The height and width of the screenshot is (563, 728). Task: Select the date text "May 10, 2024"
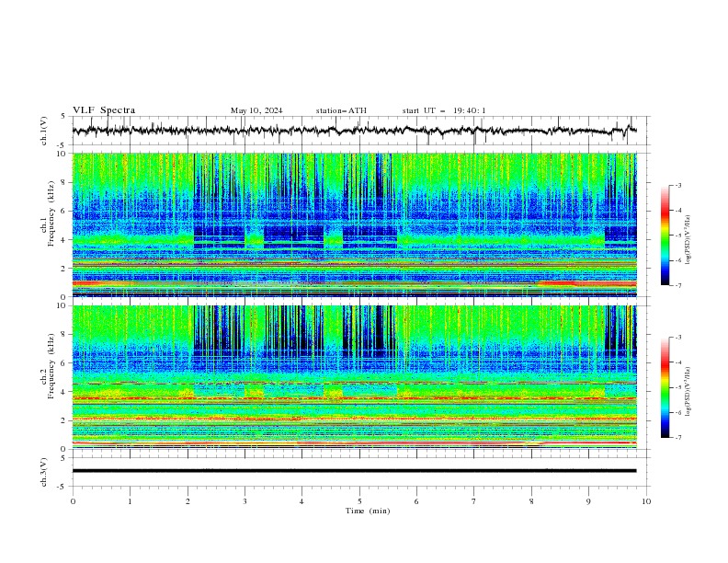tap(256, 110)
